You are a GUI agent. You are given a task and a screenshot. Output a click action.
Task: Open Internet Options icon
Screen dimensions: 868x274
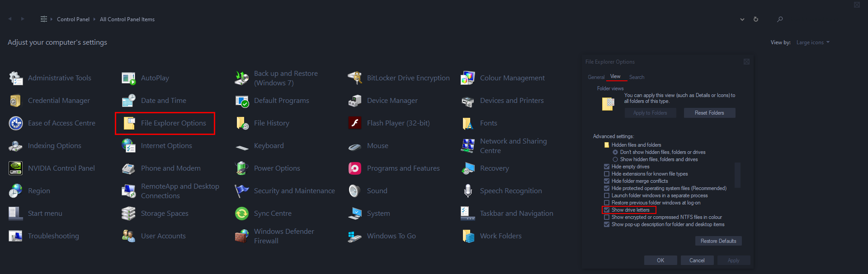tap(129, 146)
